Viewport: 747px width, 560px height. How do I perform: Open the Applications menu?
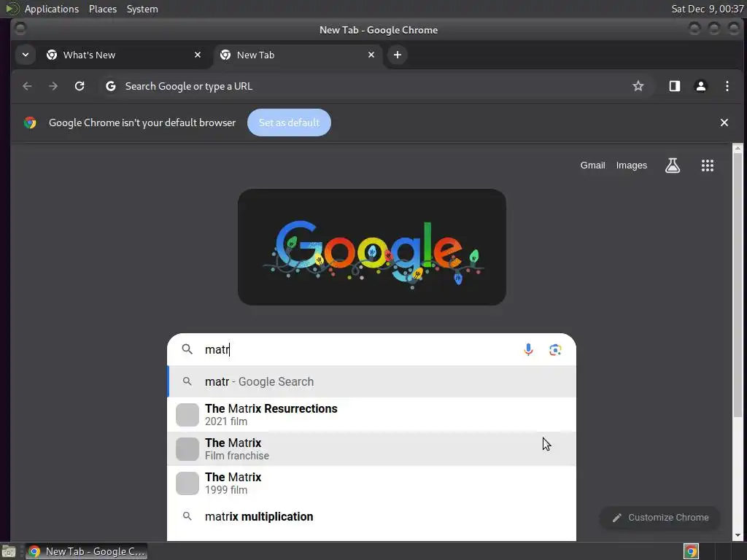point(52,9)
